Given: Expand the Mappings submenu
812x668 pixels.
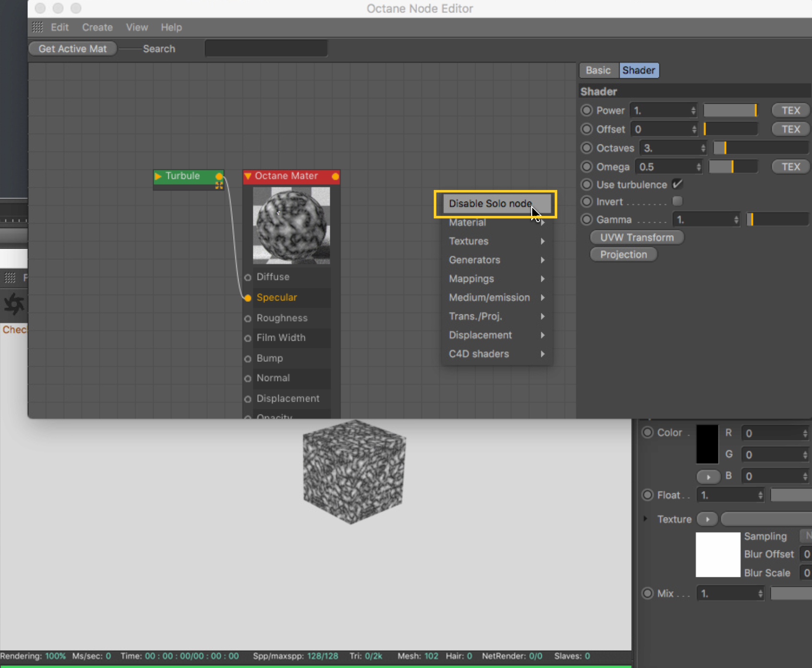Looking at the screenshot, I should coord(497,278).
